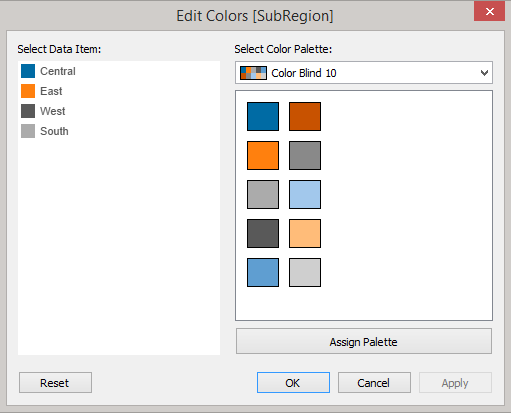Click the Assign Palette button
Viewport: 511px width, 413px height.
[x=364, y=341]
